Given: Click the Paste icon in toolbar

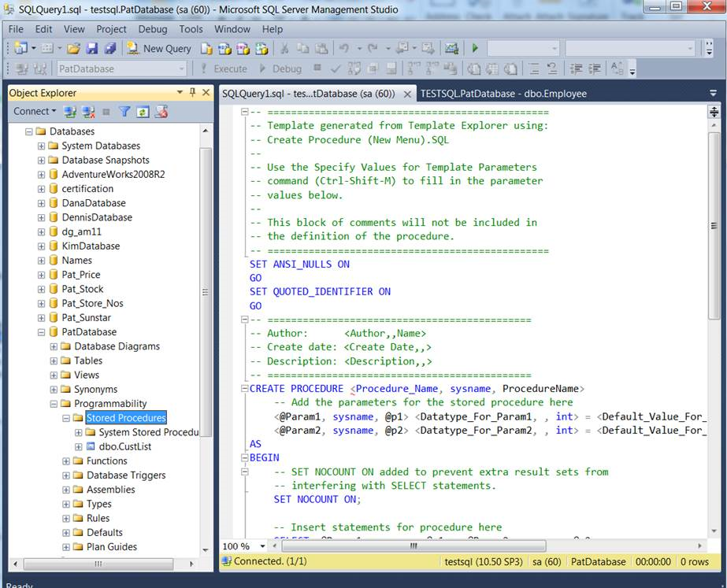Looking at the screenshot, I should (321, 48).
